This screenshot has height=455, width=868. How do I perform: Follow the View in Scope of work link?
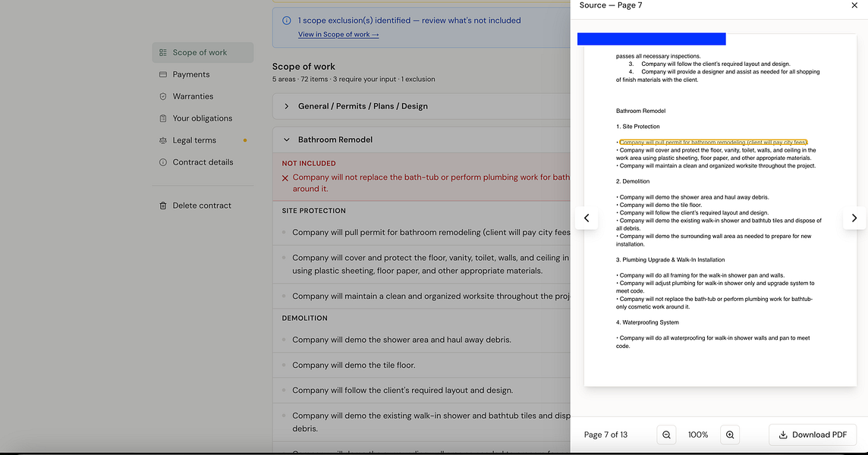point(338,34)
